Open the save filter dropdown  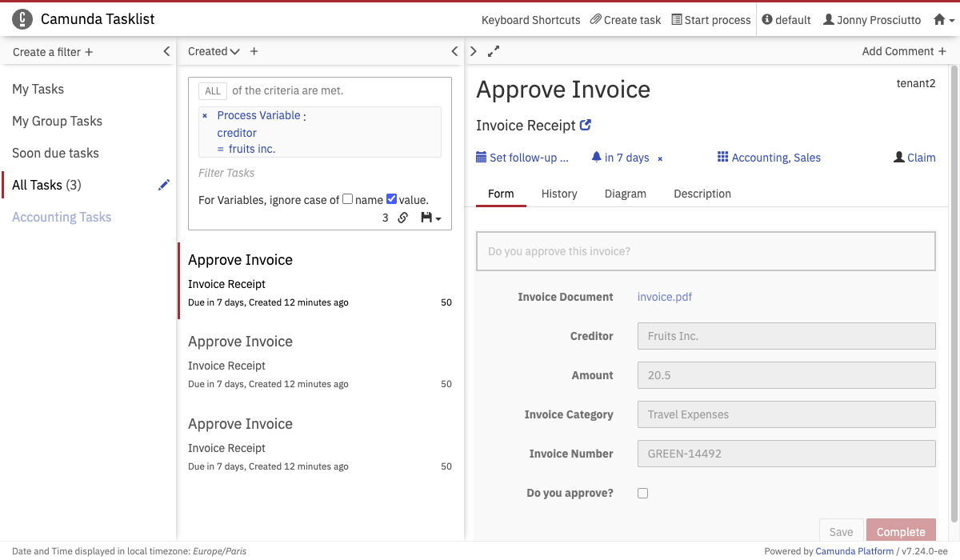pyautogui.click(x=430, y=218)
